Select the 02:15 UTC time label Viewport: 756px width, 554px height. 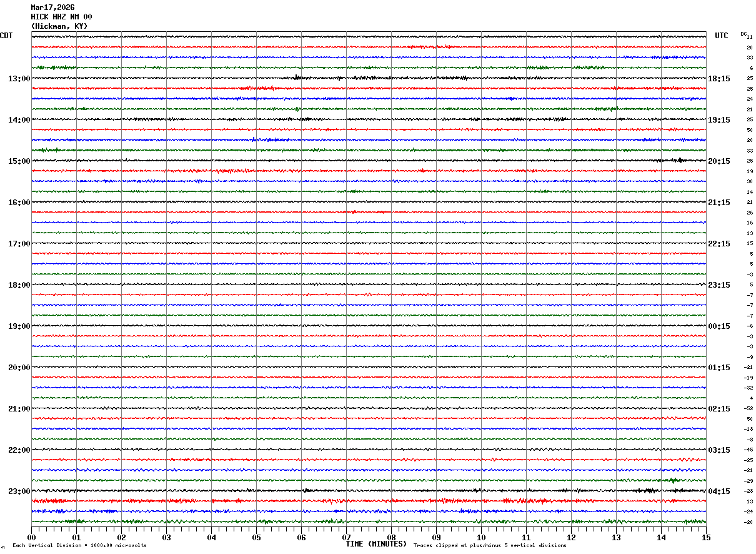(719, 409)
